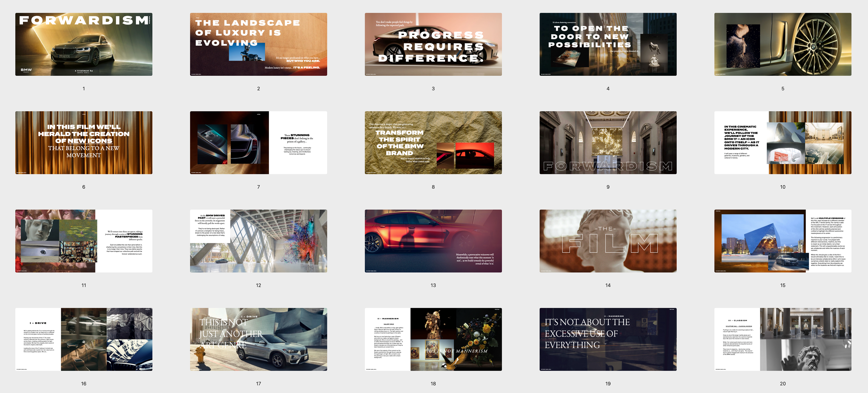Open 'In This Cinematic Experience' slide 10
Image resolution: width=868 pixels, height=393 pixels.
[x=782, y=142]
